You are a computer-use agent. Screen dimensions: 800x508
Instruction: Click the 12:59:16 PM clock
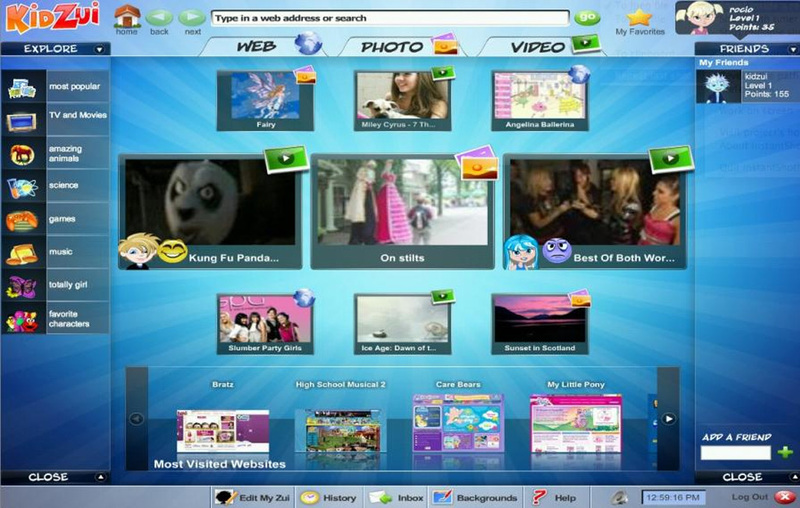pos(673,497)
